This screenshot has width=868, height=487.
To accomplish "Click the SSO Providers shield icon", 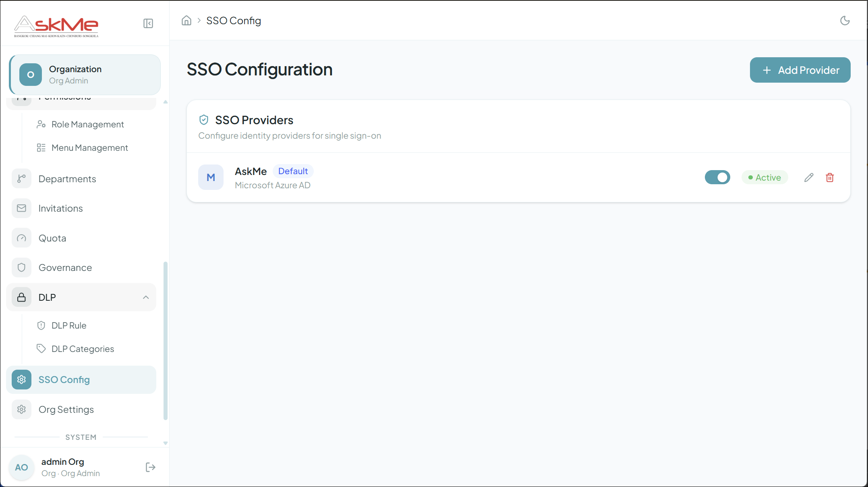I will tap(204, 120).
